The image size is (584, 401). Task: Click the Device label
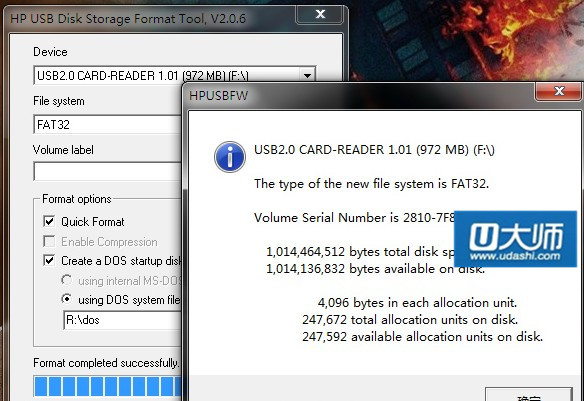[x=50, y=52]
